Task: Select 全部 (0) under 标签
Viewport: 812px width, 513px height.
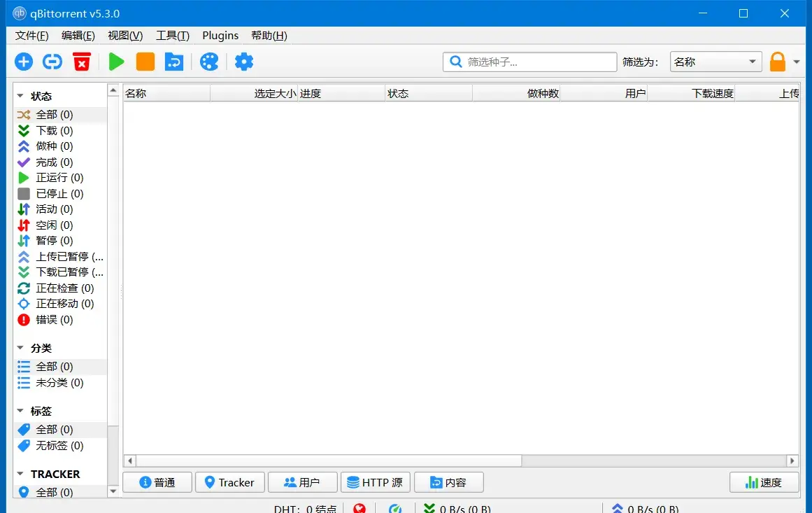Action: pos(61,430)
